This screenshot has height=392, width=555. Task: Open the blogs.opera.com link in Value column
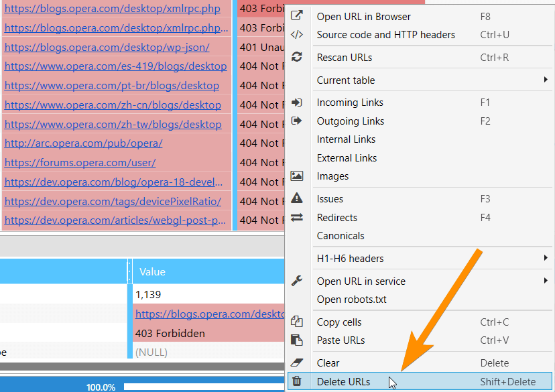tap(210, 314)
